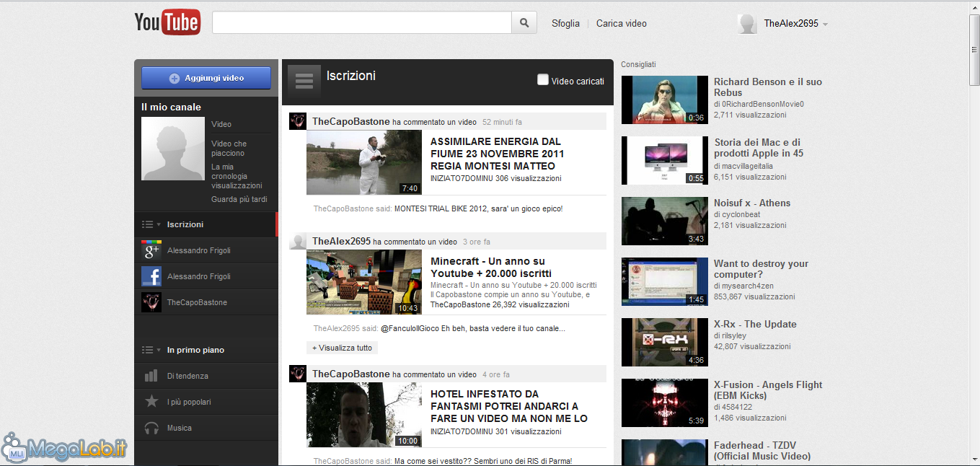Open X-Rx - The Update thumbnail

pos(665,343)
